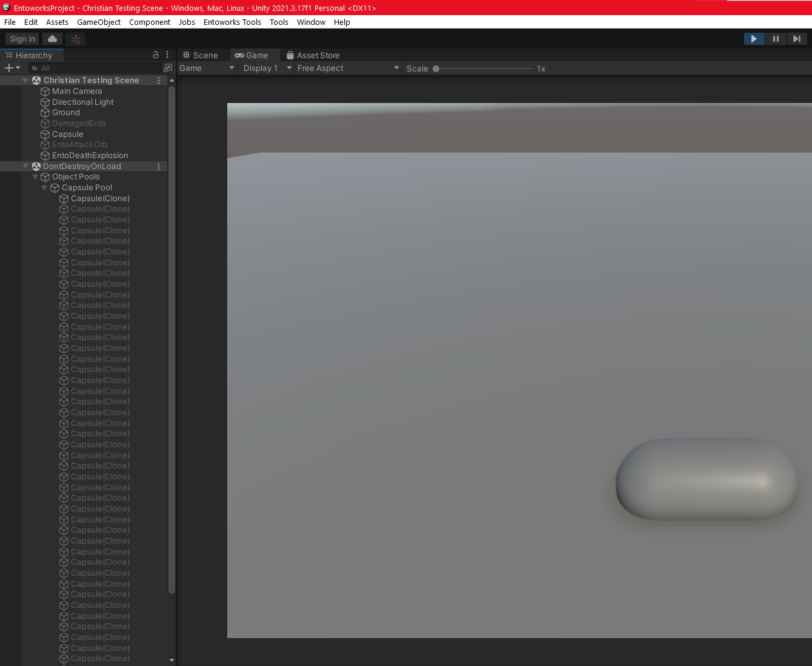Click the Hierarchy scrollbar up arrow
This screenshot has width=812, height=666.
[x=171, y=80]
